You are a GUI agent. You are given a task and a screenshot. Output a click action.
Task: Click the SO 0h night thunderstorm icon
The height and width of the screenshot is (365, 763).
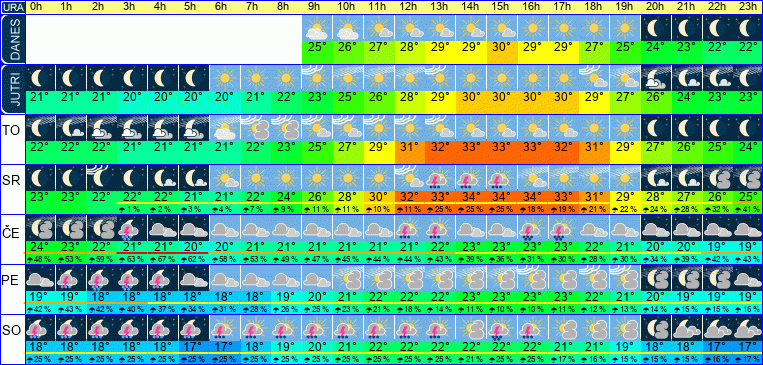40,327
